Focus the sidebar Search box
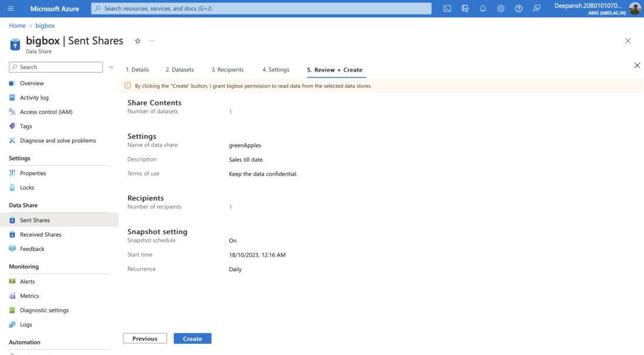Image resolution: width=644 pixels, height=355 pixels. [x=56, y=67]
